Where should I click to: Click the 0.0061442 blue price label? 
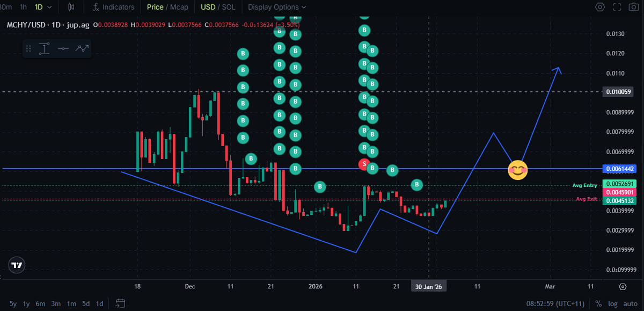click(x=620, y=169)
